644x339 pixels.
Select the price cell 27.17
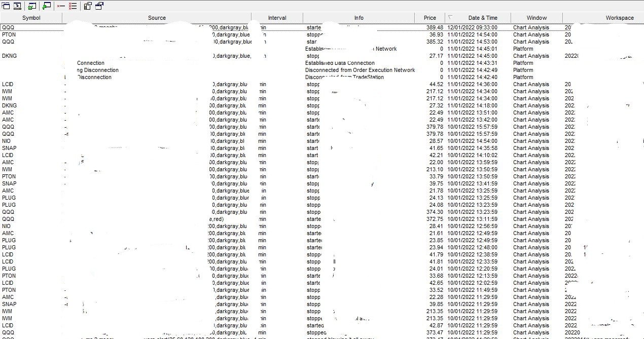pyautogui.click(x=436, y=56)
